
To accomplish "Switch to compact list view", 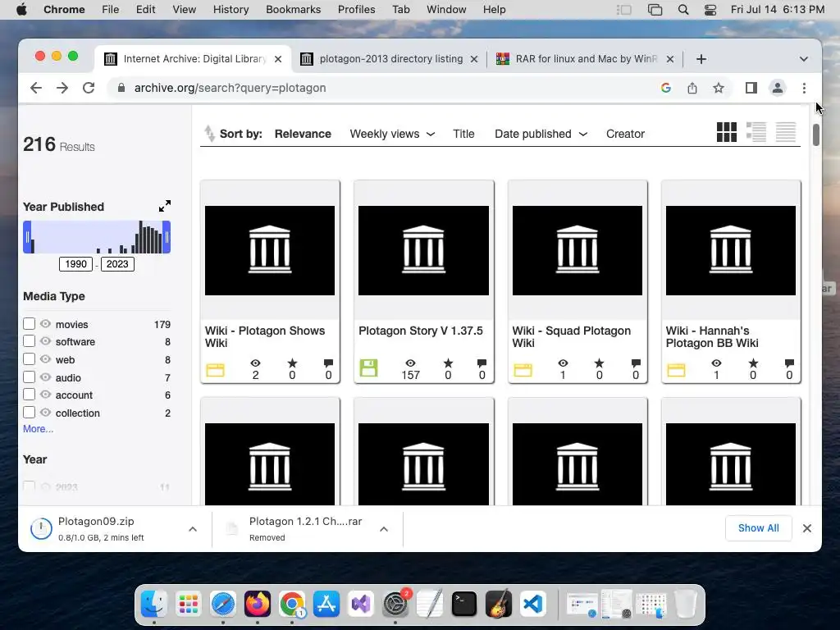I will (786, 132).
